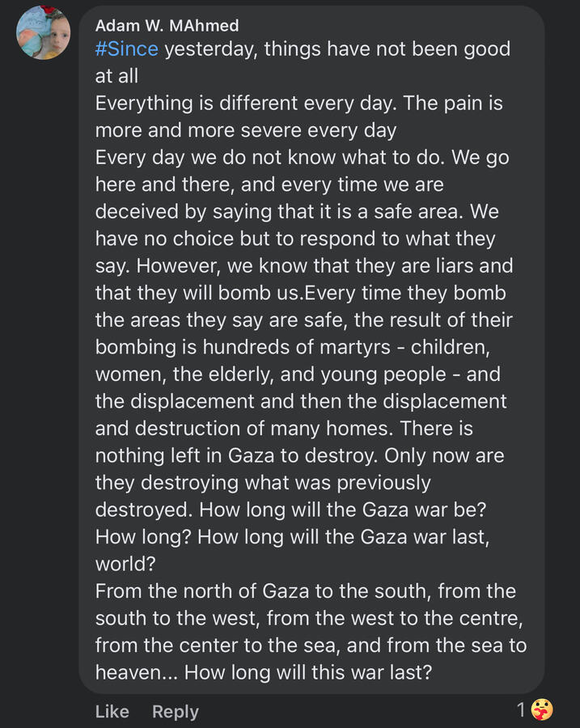580x728 pixels.
Task: Like this comment
Action: coord(112,711)
